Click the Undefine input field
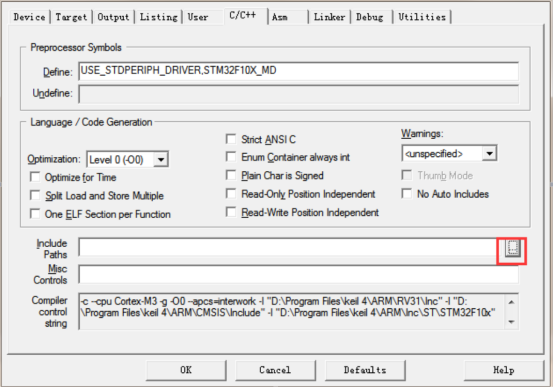 point(299,94)
